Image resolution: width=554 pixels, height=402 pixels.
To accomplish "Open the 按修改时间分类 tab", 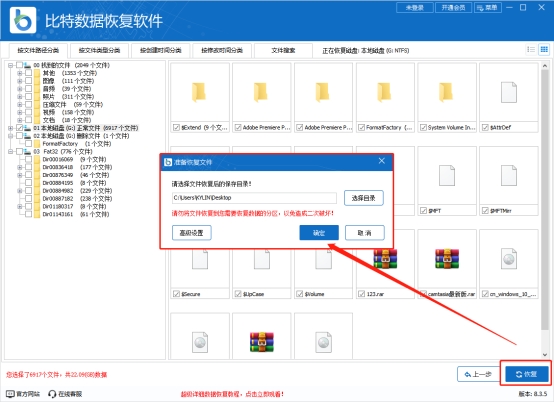I will (222, 51).
